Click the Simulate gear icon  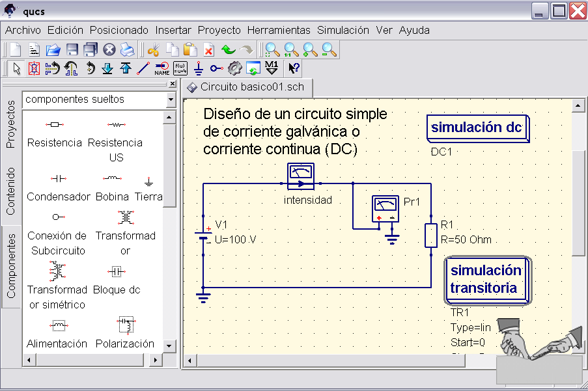tap(235, 68)
